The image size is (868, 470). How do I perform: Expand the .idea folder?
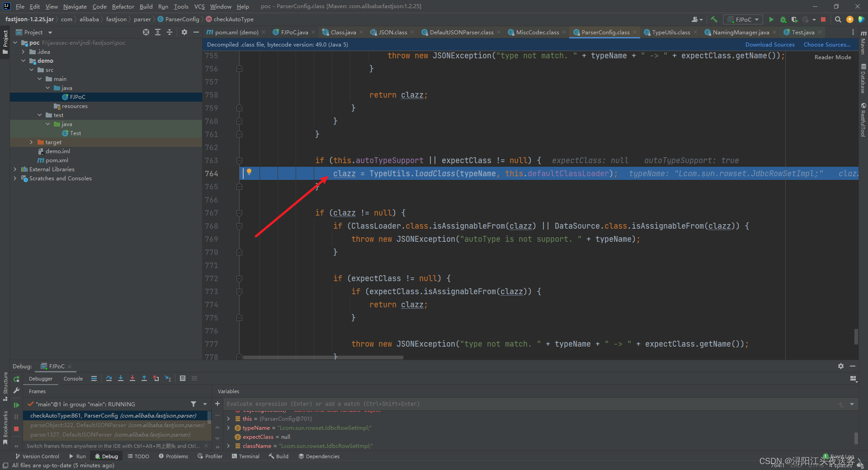(24, 52)
